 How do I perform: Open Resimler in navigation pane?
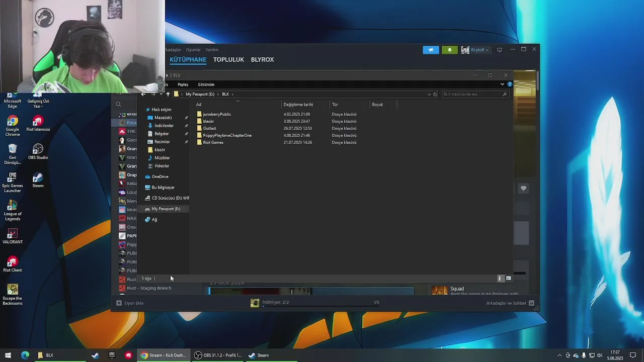(162, 142)
